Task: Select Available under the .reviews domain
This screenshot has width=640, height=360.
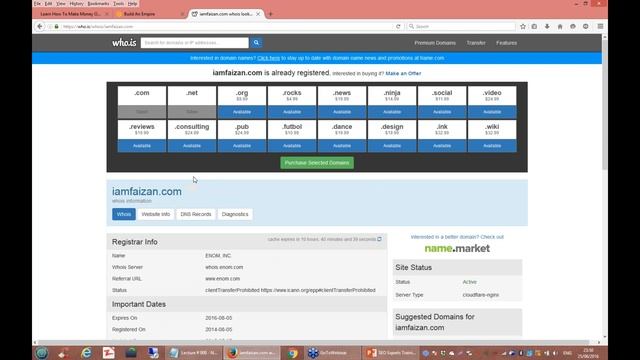Action: [x=142, y=146]
